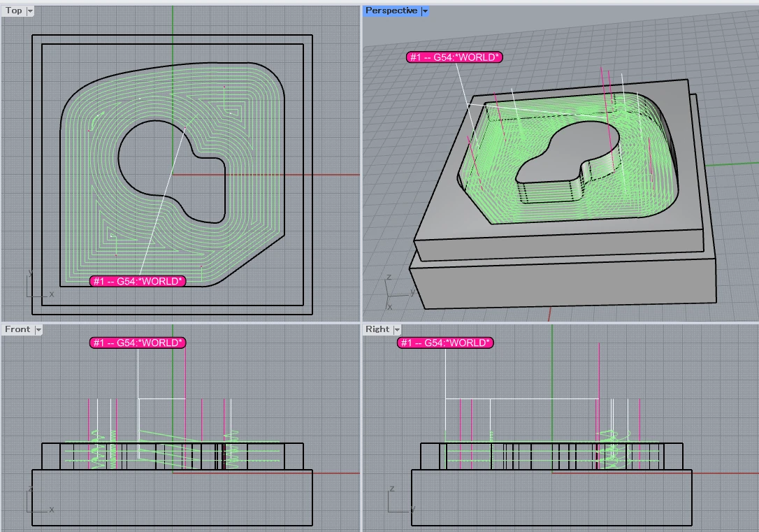
Task: Select the G54 WORLD tag in Right viewport
Action: 445,343
